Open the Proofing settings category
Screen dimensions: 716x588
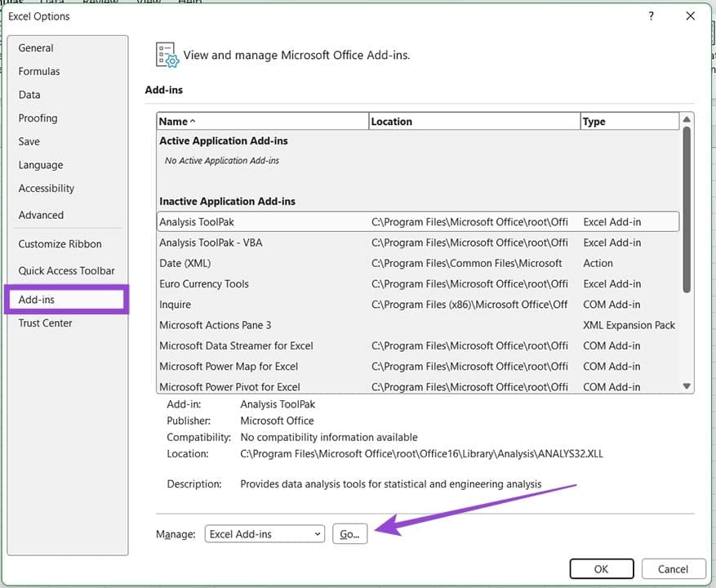tap(38, 118)
